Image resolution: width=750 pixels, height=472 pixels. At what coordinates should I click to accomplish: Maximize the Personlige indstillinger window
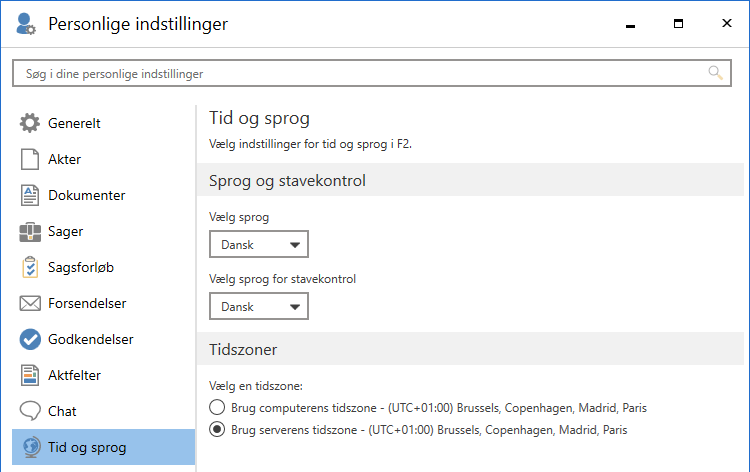click(678, 23)
